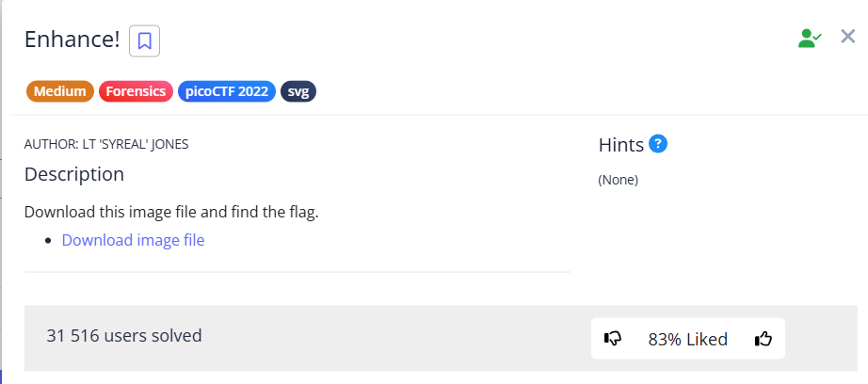The height and width of the screenshot is (384, 868).
Task: Select the Medium difficulty tag
Action: coord(60,91)
